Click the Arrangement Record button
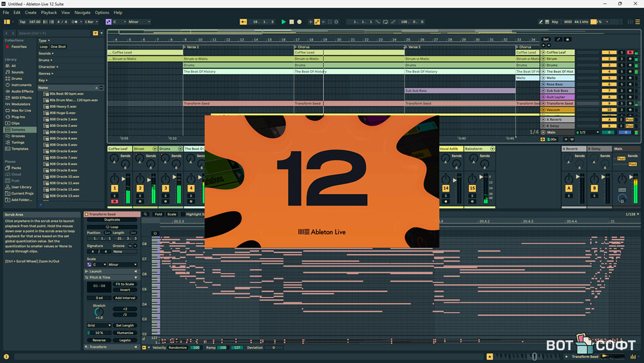Viewport: 644px width, 363px height. (x=299, y=22)
